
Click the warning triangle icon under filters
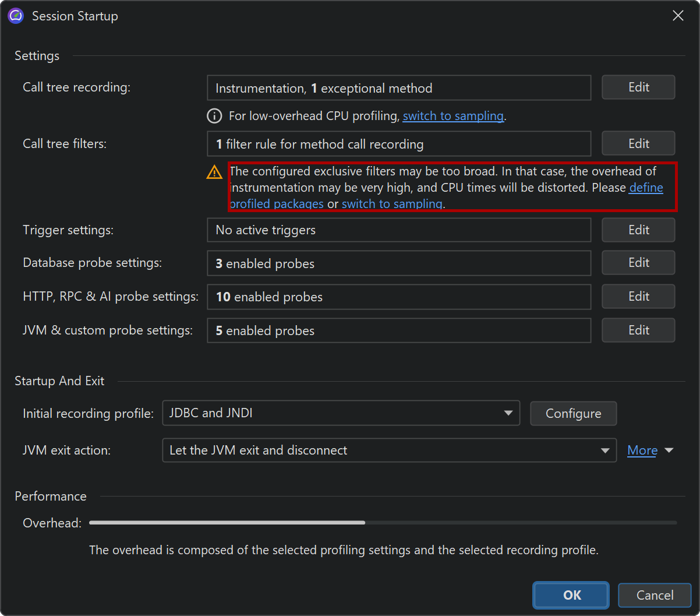pos(214,173)
